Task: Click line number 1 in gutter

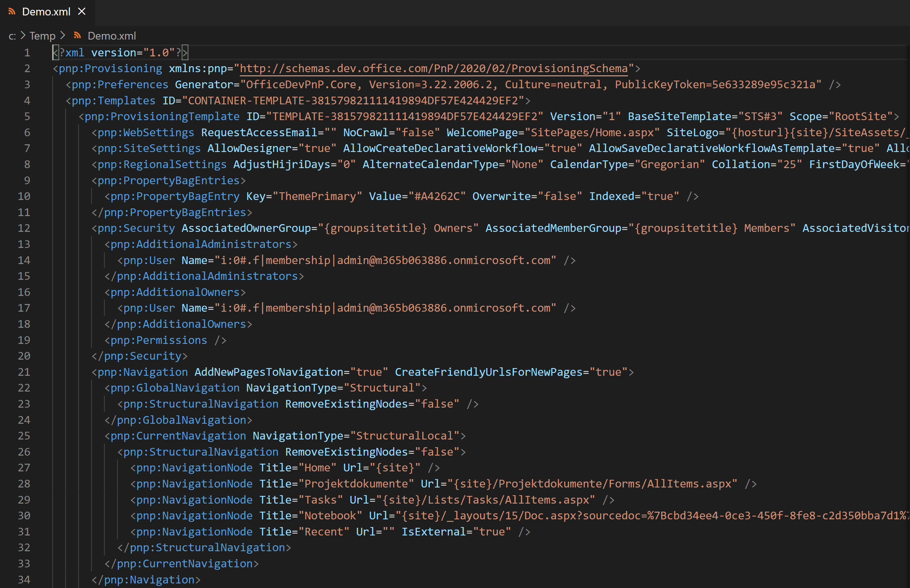Action: [27, 53]
